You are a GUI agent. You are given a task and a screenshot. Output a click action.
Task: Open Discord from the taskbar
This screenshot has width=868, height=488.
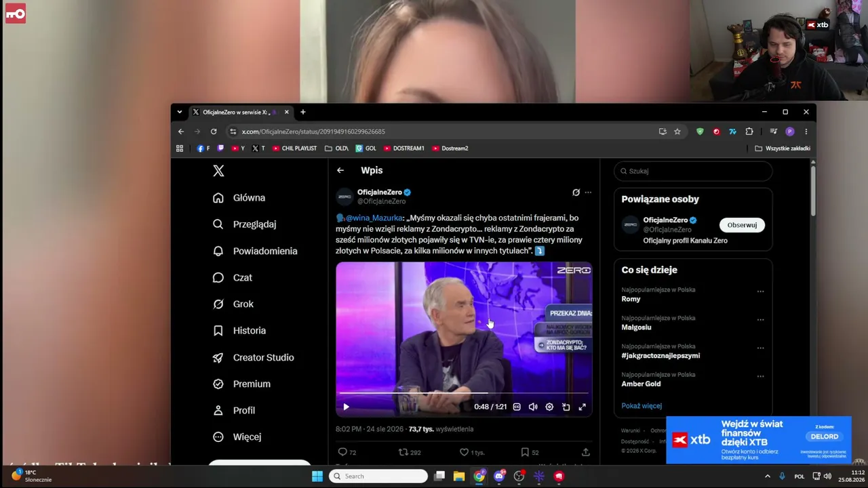[499, 476]
